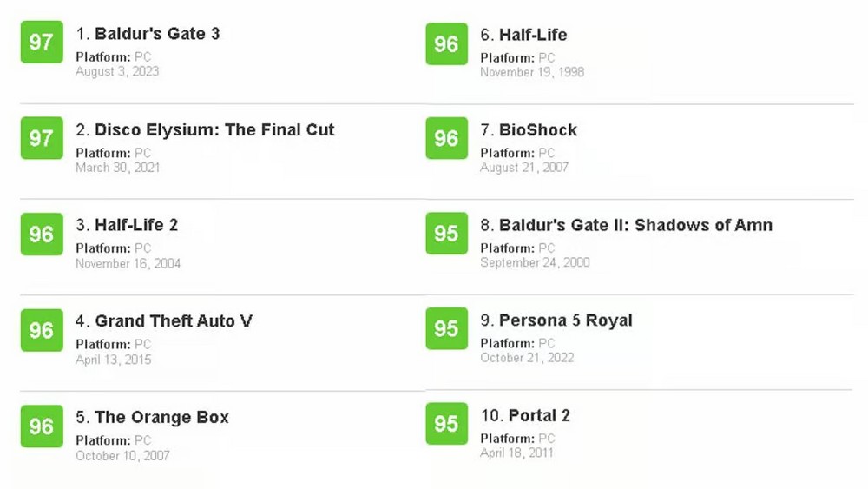Image resolution: width=868 pixels, height=489 pixels.
Task: Click the 95 score badge beside Portal 2
Action: pyautogui.click(x=446, y=423)
